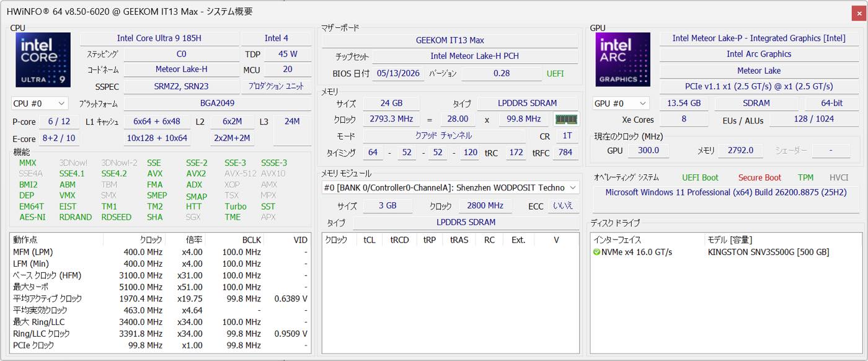Click the Intel Core Ultra 9 logo
The image size is (868, 361).
click(43, 60)
